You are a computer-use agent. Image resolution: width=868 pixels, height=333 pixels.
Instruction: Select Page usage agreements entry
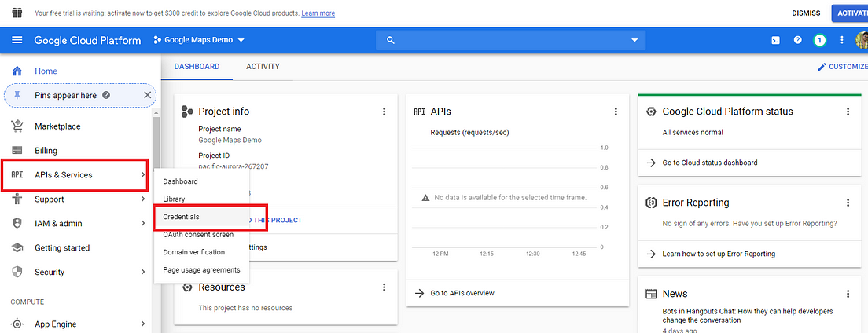202,270
